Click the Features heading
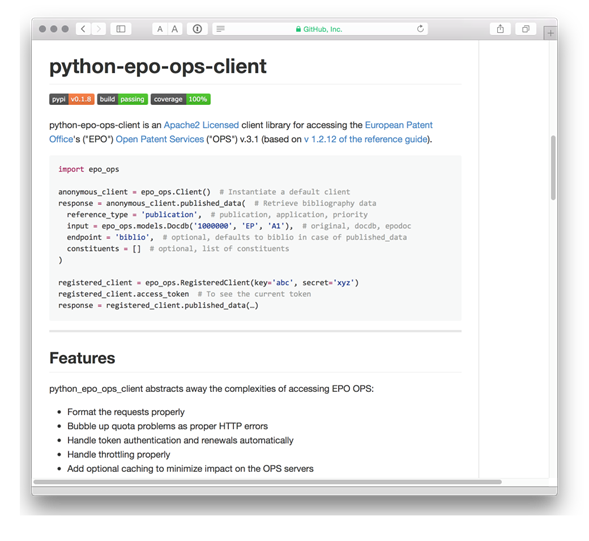589x541 pixels. click(x=82, y=358)
